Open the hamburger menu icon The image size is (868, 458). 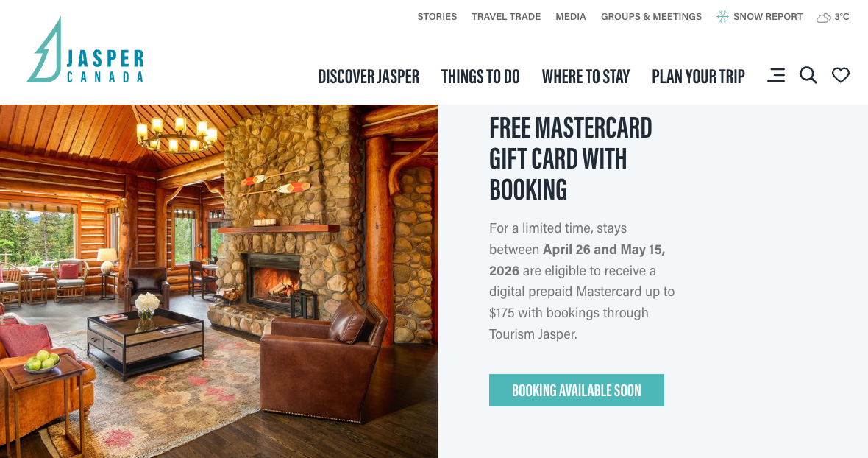tap(776, 75)
